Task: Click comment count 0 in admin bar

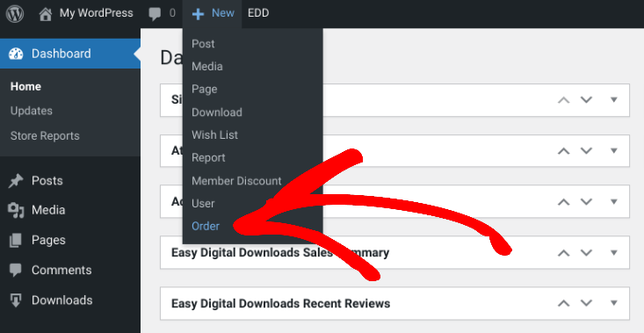Action: [x=172, y=13]
